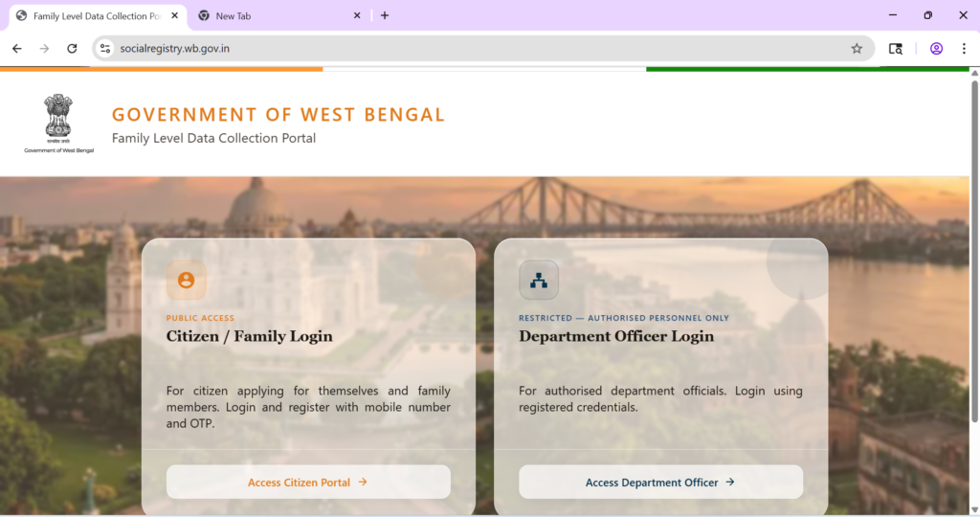Click the department officials description paragraph

coord(660,399)
